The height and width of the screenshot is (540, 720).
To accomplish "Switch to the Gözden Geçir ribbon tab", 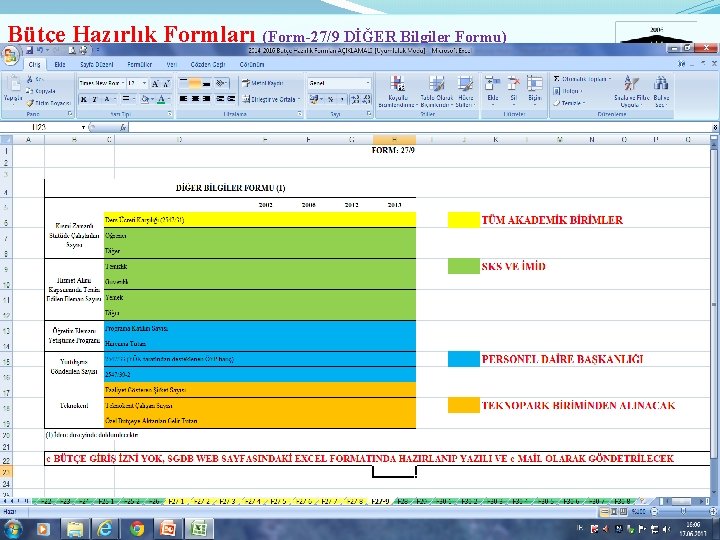I will tap(208, 64).
